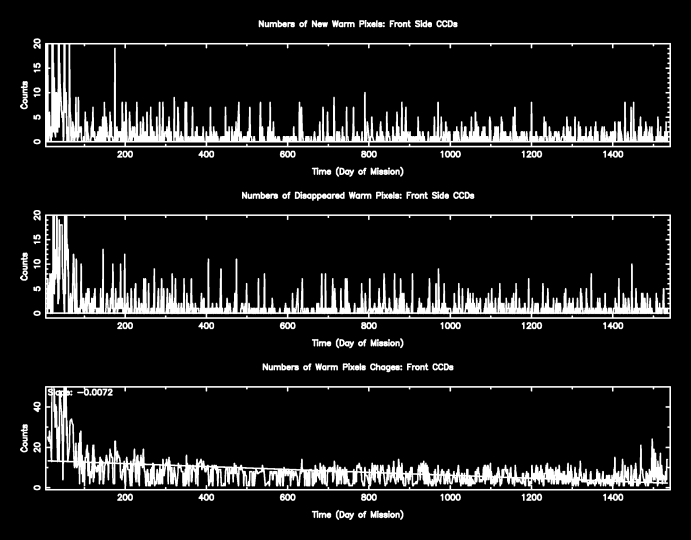Image resolution: width=691 pixels, height=540 pixels.
Task: Click y-axis tick '15' of Disappeared Warm Pixels plot
Action: point(37,239)
